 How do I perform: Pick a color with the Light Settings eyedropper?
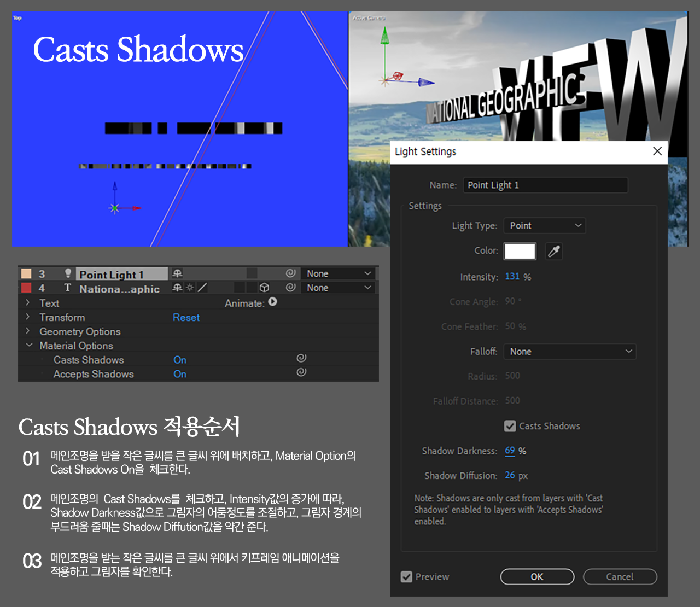point(554,251)
